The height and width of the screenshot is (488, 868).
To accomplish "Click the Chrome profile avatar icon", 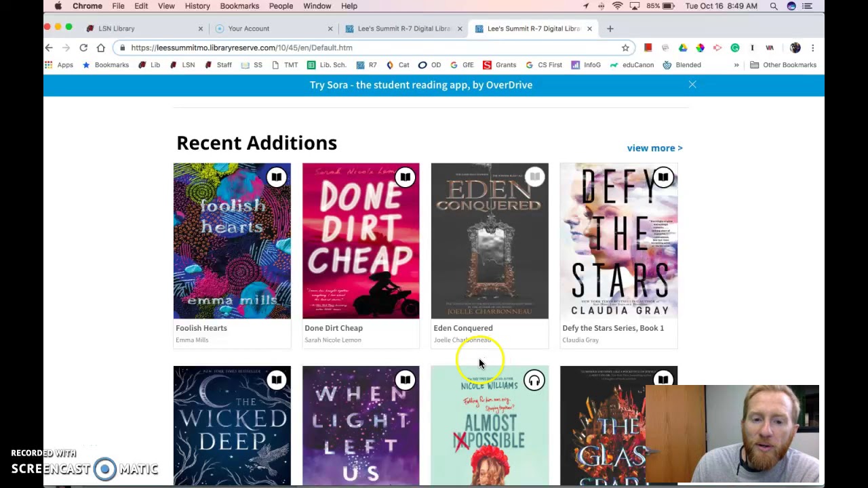I will click(795, 47).
